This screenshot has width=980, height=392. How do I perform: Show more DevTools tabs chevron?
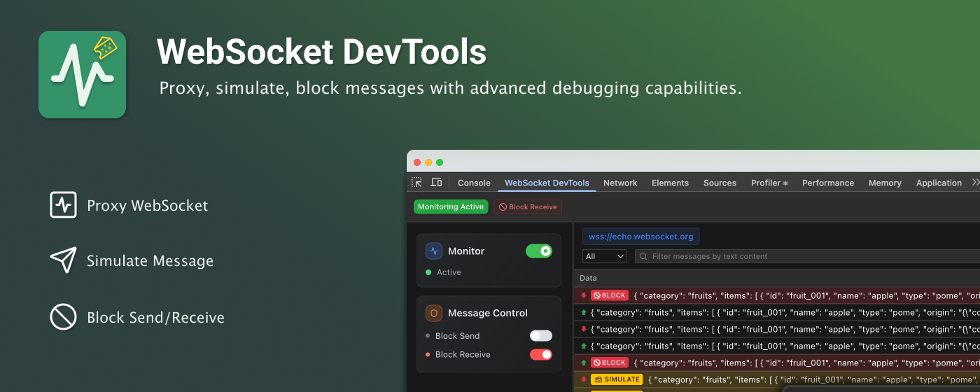tap(976, 182)
